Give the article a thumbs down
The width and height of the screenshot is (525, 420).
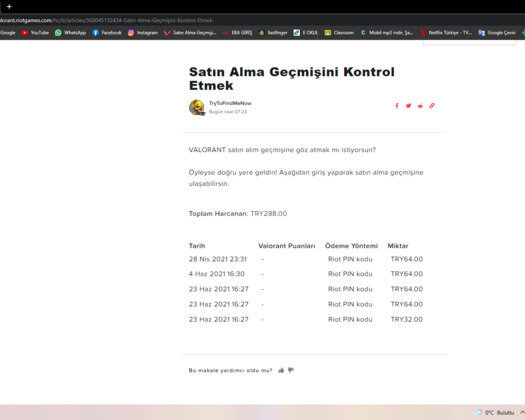coord(291,370)
